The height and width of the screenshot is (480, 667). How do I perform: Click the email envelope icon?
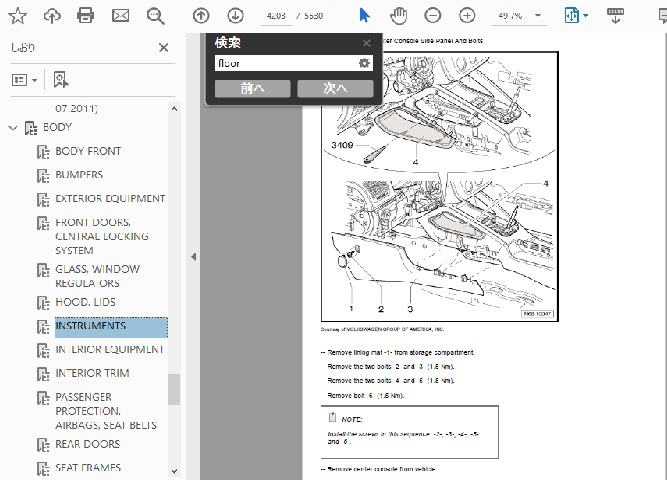pyautogui.click(x=120, y=15)
